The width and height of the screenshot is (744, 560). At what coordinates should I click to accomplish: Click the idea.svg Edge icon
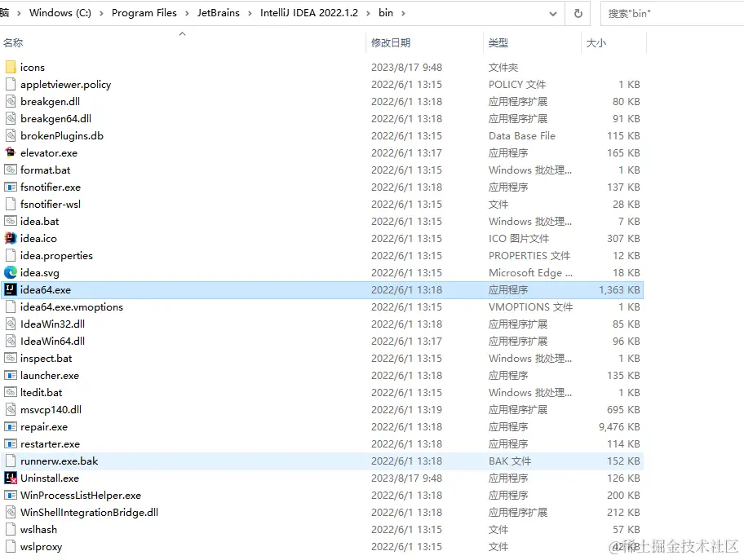(x=11, y=272)
